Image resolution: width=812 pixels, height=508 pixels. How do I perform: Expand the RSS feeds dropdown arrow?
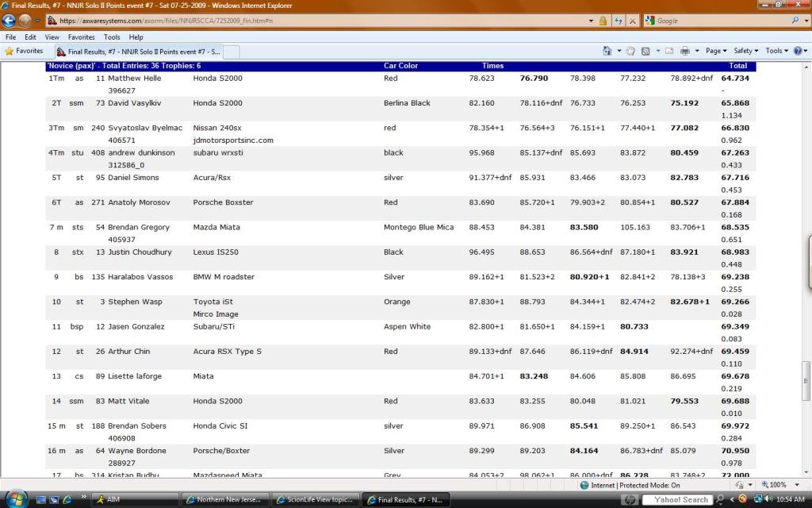pos(657,51)
